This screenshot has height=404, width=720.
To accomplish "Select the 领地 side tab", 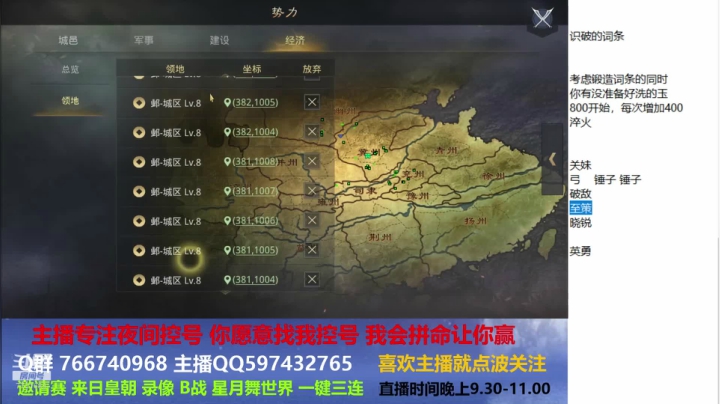I will tap(70, 101).
